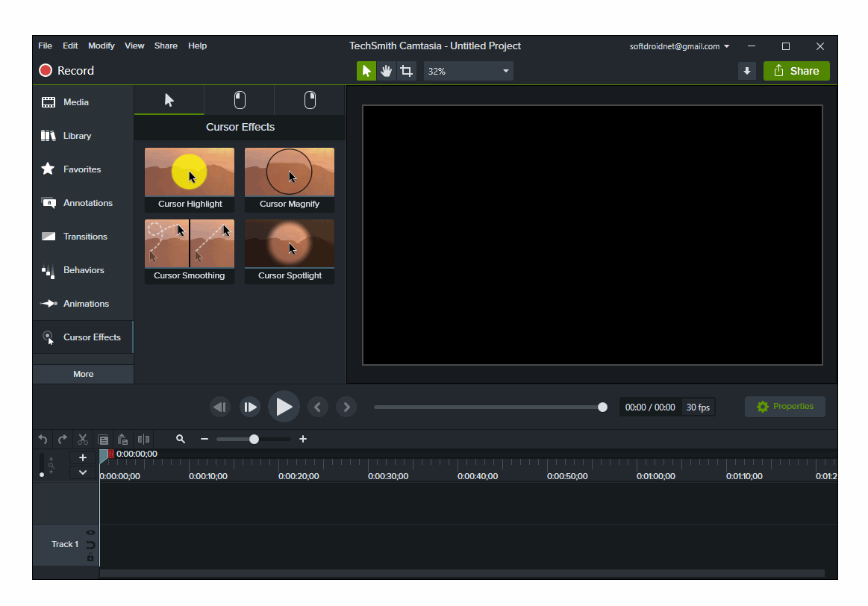Image resolution: width=868 pixels, height=606 pixels.
Task: Zoom in timeline with plus button
Action: (x=303, y=439)
